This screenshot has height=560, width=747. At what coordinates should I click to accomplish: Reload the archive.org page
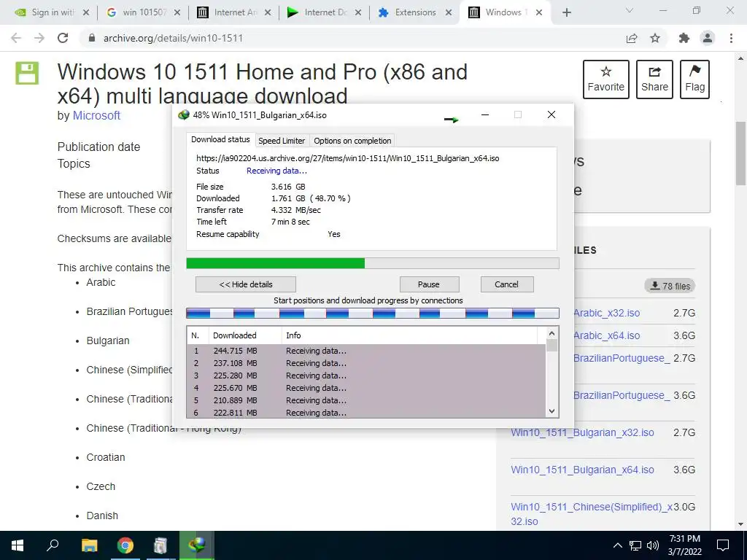click(63, 38)
